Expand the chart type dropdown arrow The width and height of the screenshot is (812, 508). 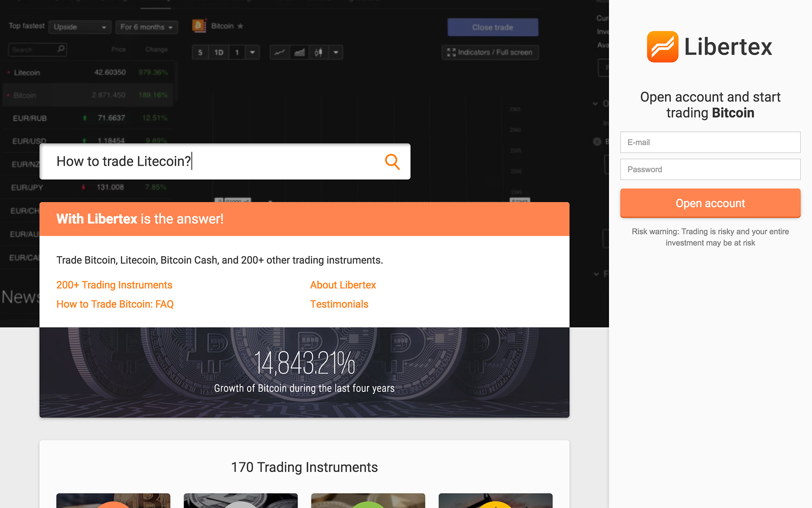(336, 52)
